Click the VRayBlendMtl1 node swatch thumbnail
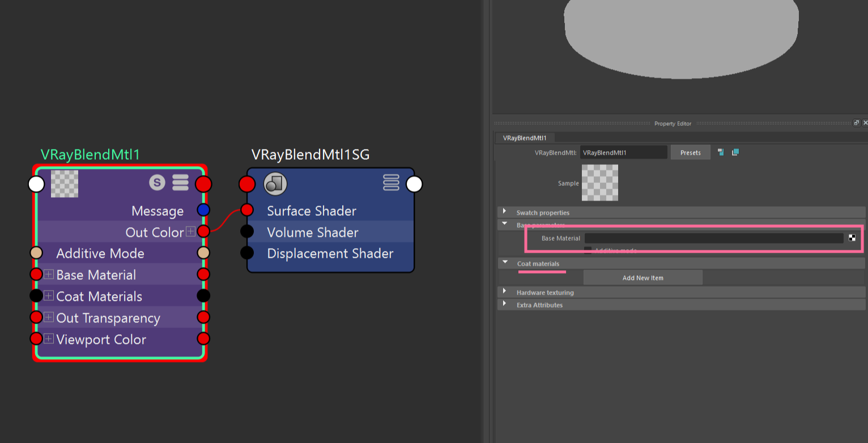Image resolution: width=868 pixels, height=443 pixels. coord(65,184)
